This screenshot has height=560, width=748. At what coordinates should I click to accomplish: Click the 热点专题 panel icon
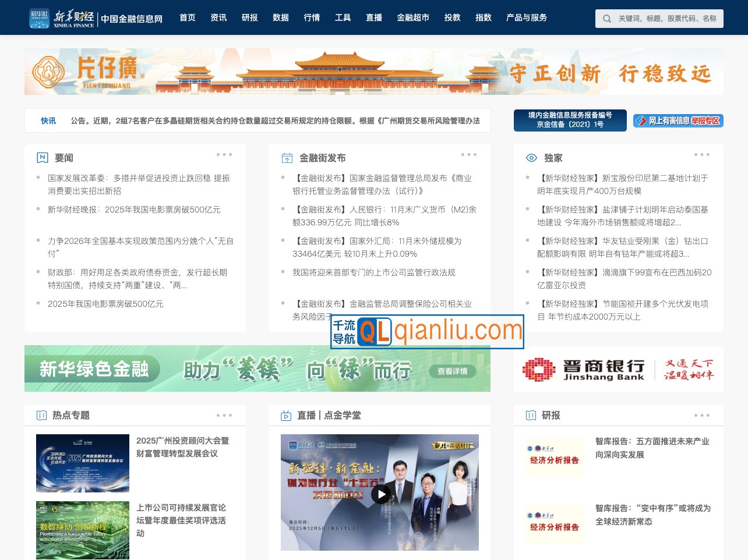(x=41, y=416)
